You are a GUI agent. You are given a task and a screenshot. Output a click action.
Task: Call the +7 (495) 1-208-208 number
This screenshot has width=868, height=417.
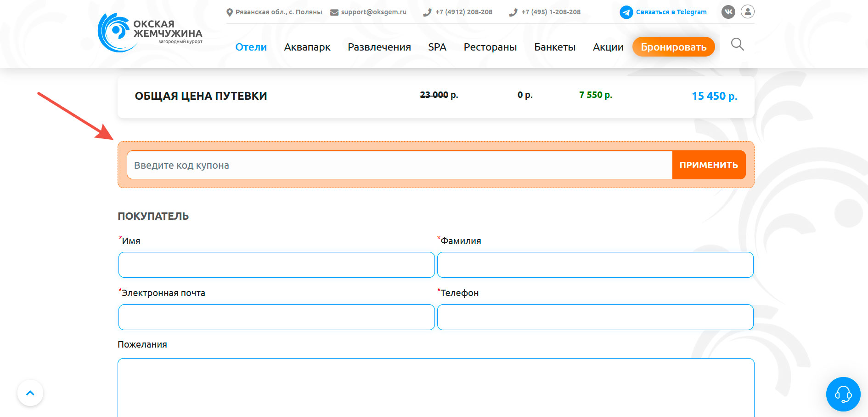(551, 12)
